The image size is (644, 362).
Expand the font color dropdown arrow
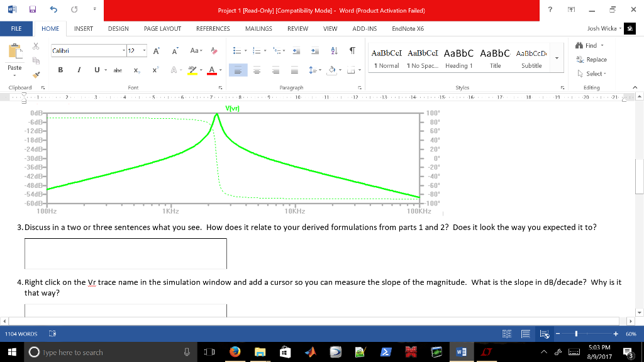click(219, 70)
